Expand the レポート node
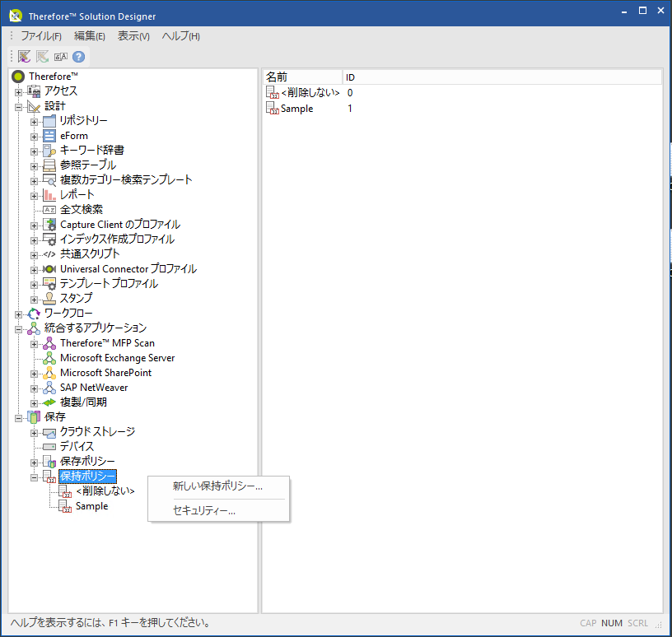Image resolution: width=672 pixels, height=637 pixels. point(34,196)
